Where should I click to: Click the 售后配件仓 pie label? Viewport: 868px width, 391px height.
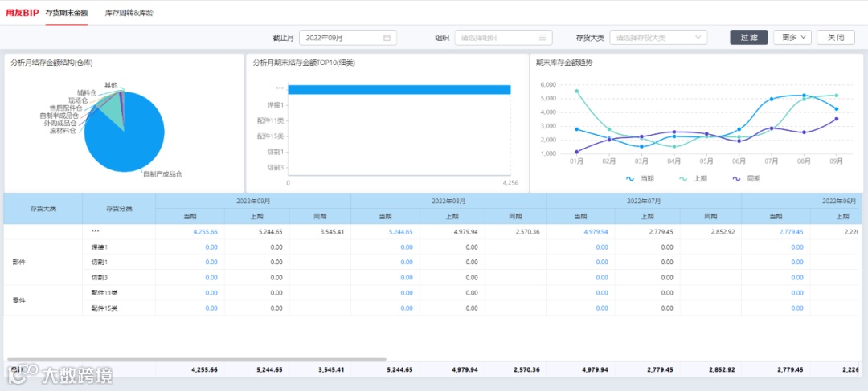(65, 108)
